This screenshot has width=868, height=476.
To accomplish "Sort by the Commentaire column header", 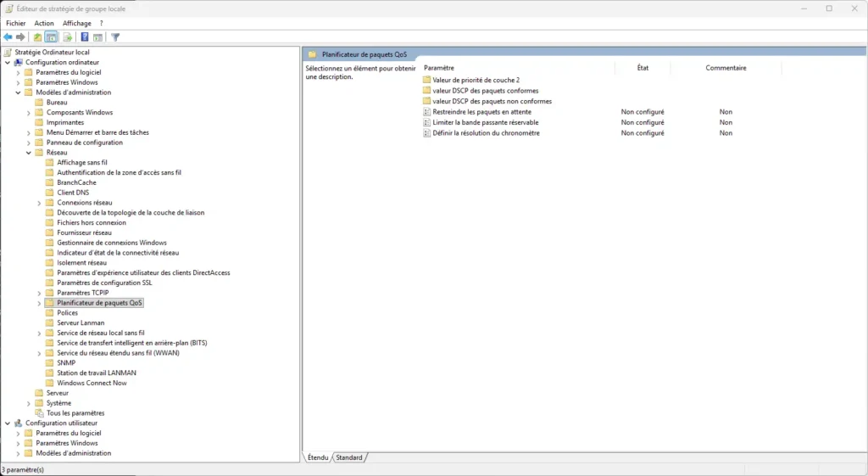I will 726,68.
